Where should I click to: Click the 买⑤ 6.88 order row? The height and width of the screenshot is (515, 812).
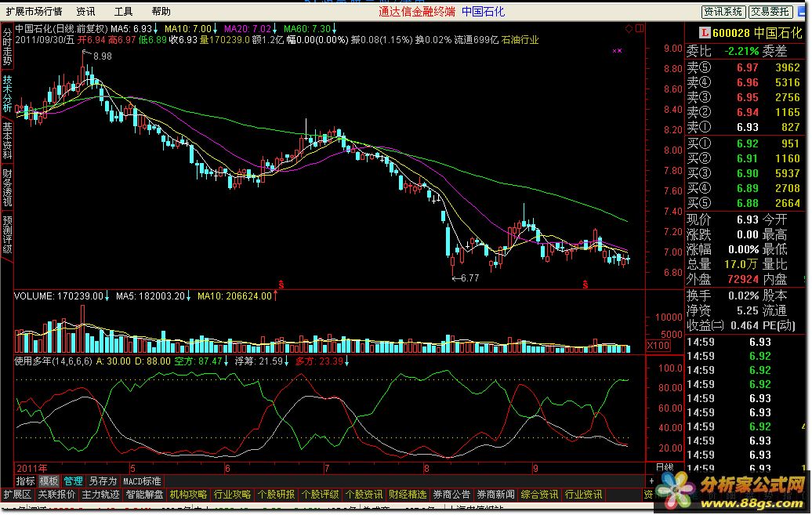tap(744, 203)
